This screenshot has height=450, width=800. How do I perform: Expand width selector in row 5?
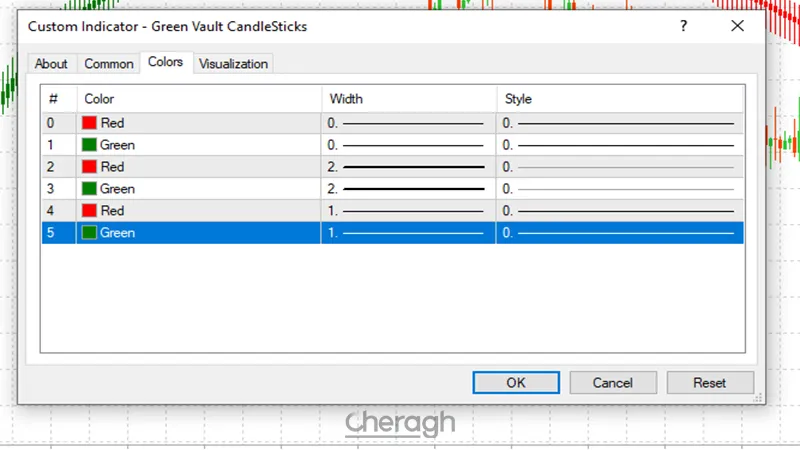[x=407, y=233]
